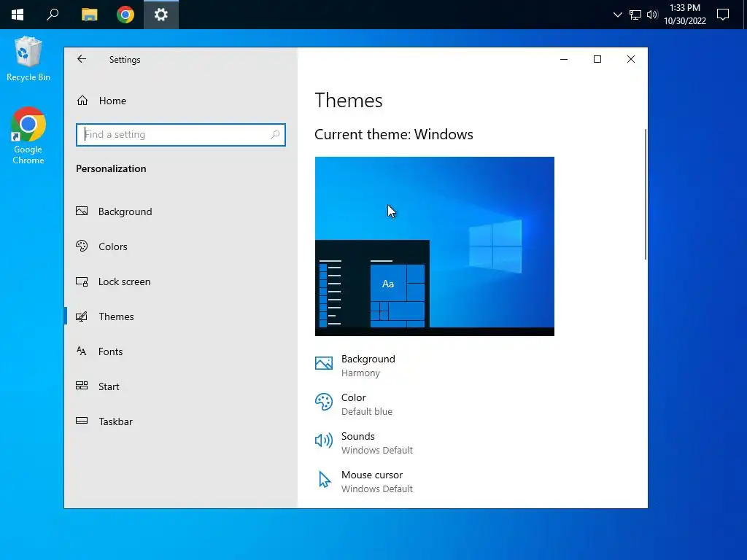Open Settings Home page
The image size is (747, 560).
click(113, 101)
